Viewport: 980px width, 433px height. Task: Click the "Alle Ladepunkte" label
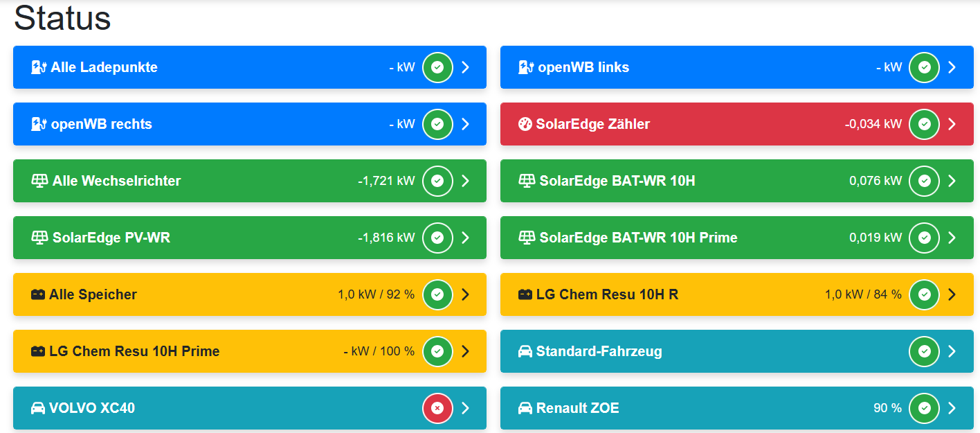(104, 67)
